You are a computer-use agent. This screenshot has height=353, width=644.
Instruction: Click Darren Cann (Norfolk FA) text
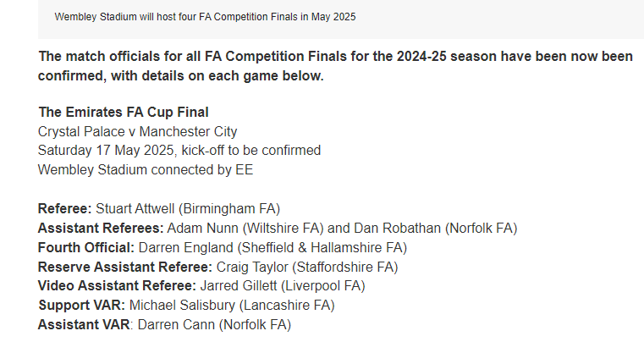pos(214,324)
